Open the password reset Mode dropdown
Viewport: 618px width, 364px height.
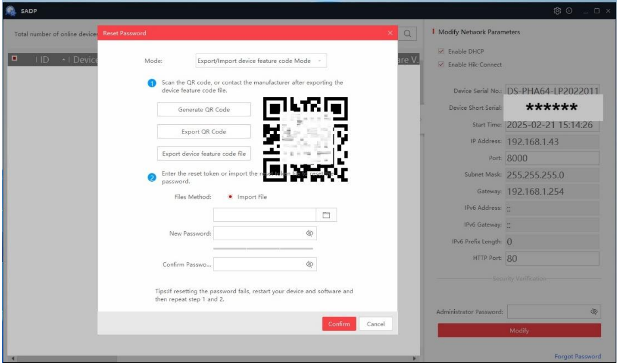tap(260, 61)
